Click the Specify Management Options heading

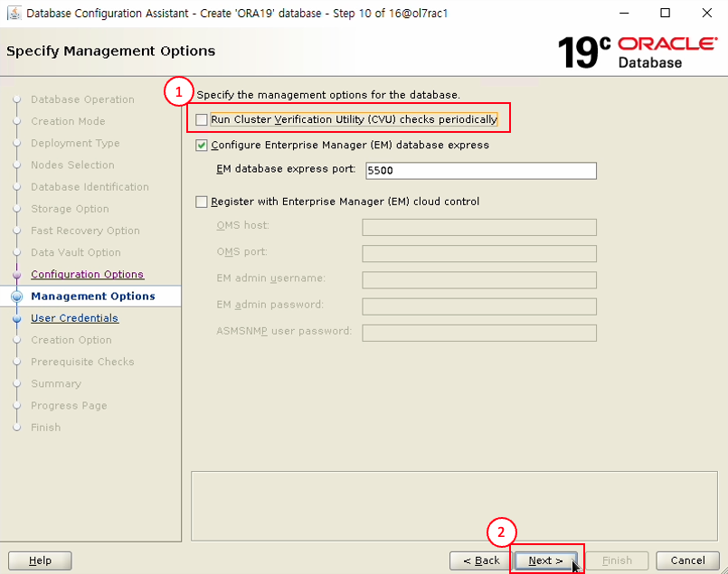pos(110,51)
